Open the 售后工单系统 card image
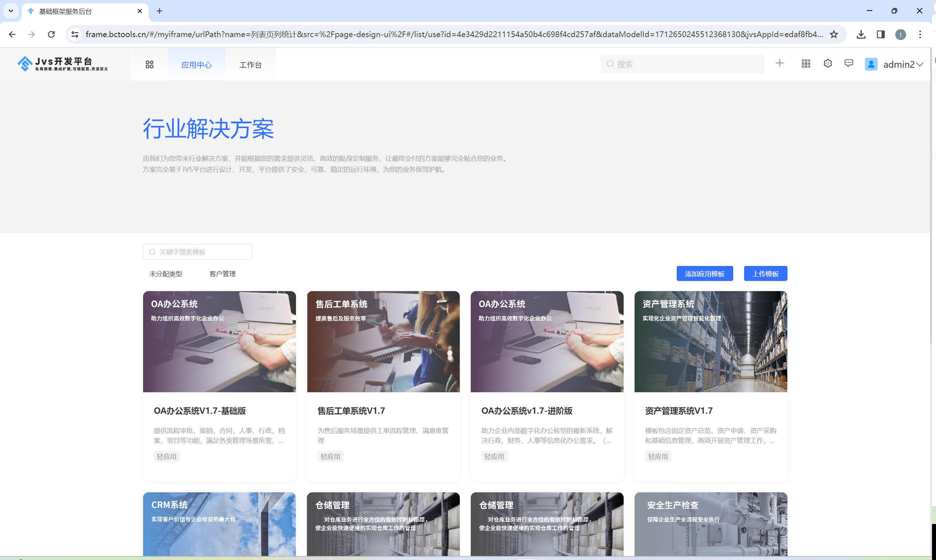Image resolution: width=936 pixels, height=560 pixels. pyautogui.click(x=383, y=342)
